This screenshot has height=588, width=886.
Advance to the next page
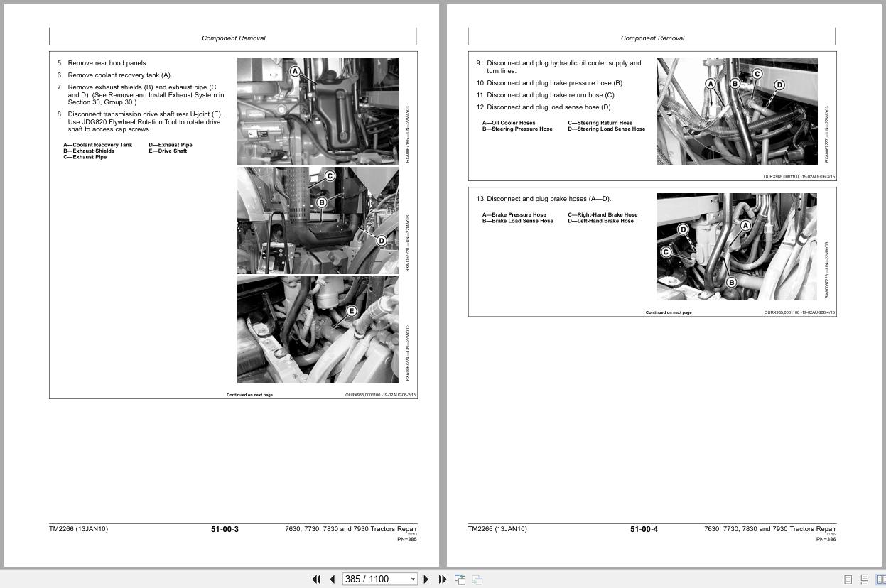[x=426, y=579]
